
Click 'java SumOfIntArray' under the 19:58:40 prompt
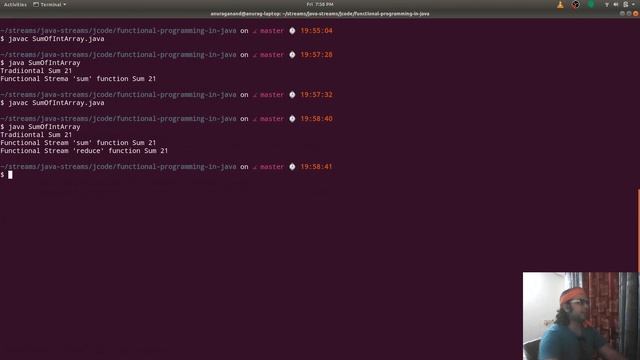tap(44, 127)
